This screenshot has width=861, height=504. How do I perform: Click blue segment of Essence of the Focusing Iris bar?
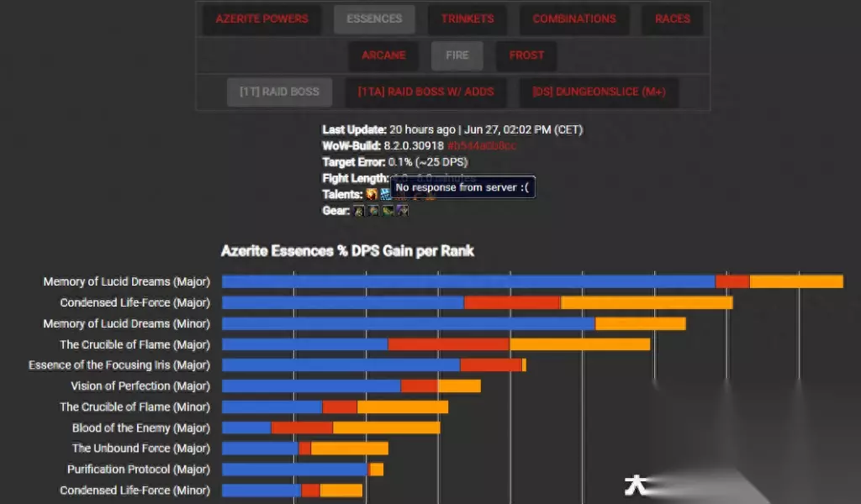click(x=341, y=365)
